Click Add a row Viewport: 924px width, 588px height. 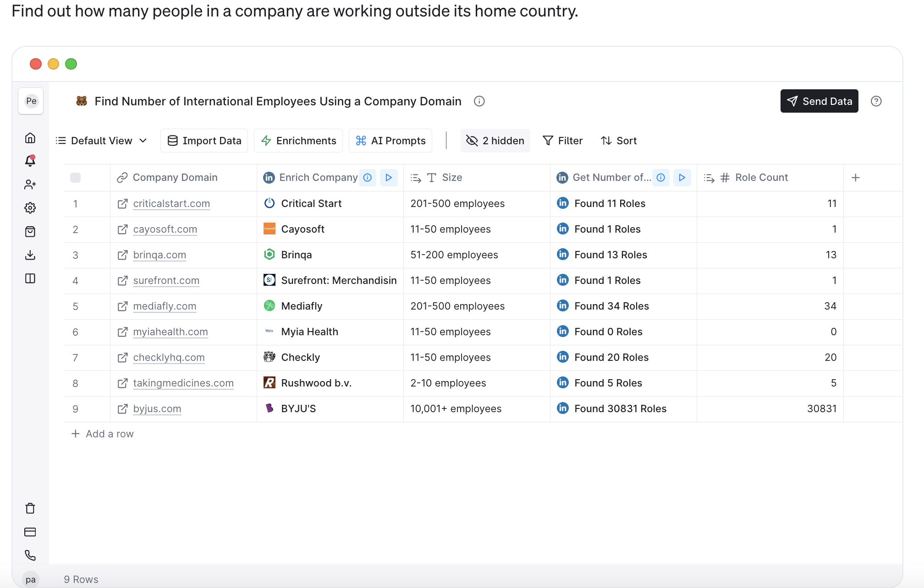coord(103,434)
